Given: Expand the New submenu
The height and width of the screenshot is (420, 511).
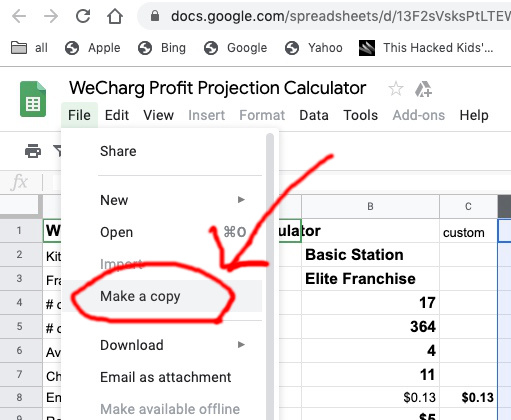Looking at the screenshot, I should coord(163,200).
